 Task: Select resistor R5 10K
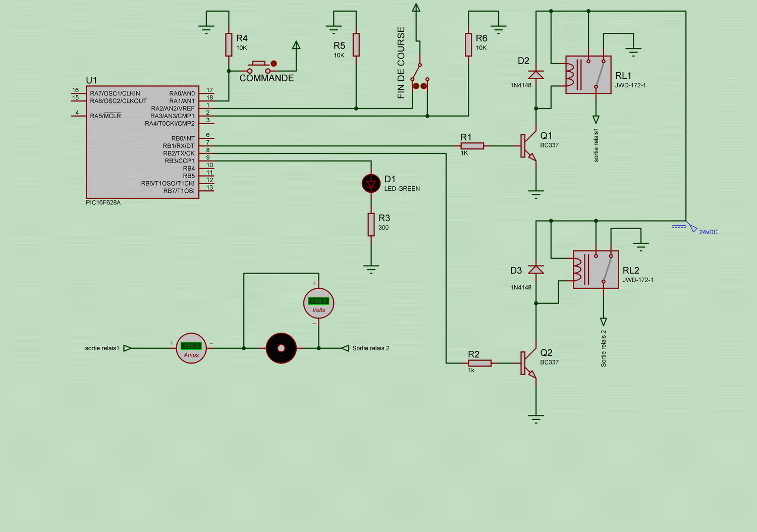pos(356,45)
